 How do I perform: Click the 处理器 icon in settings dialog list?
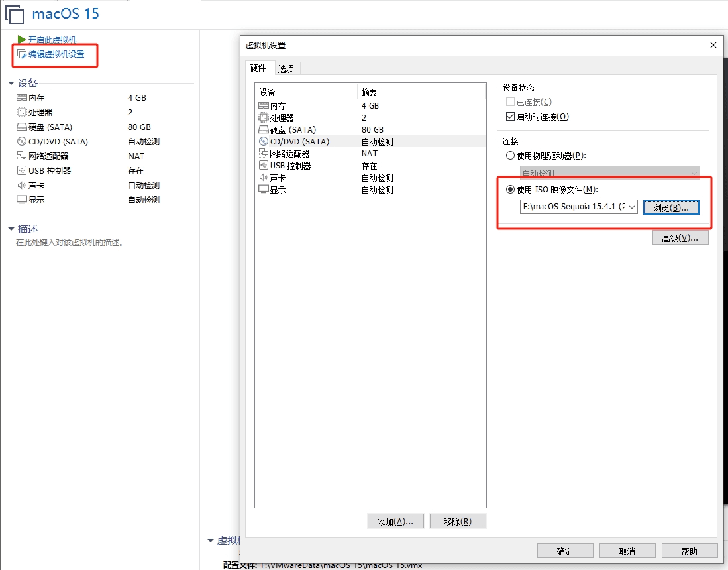[x=264, y=117]
